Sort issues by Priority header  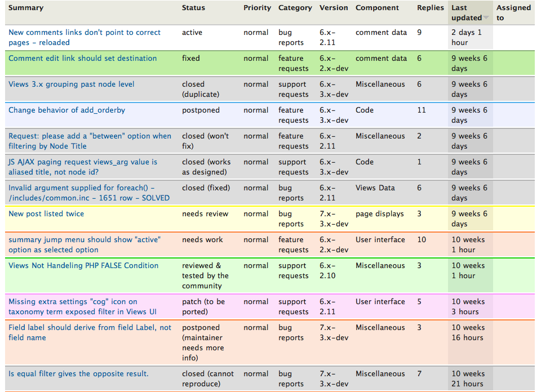[x=257, y=7]
